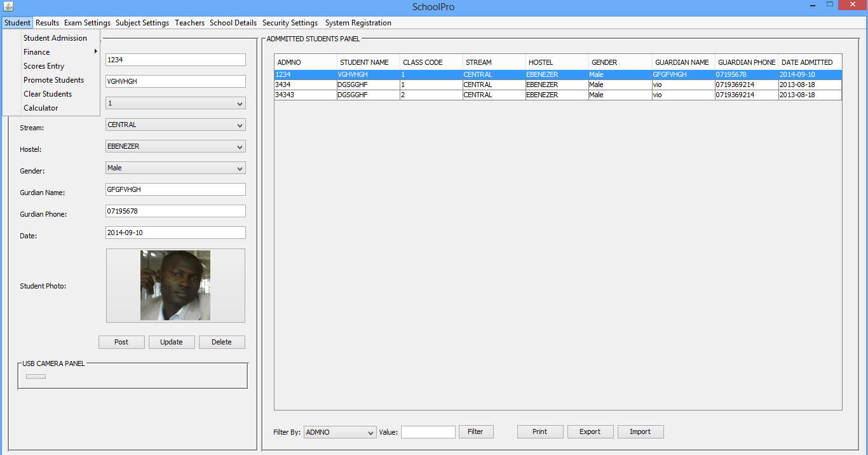Open the Teachers menu
The image size is (868, 455).
[x=190, y=23]
